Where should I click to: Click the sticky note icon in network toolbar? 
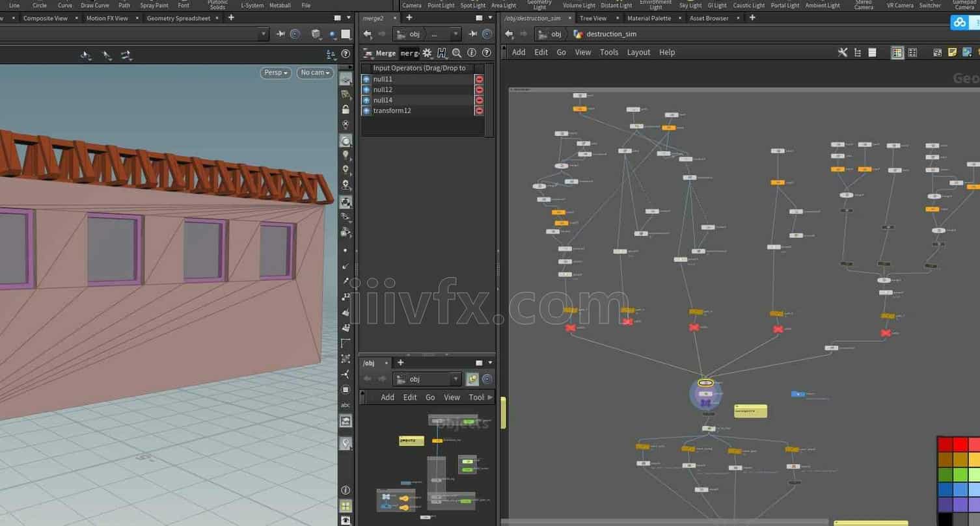952,53
